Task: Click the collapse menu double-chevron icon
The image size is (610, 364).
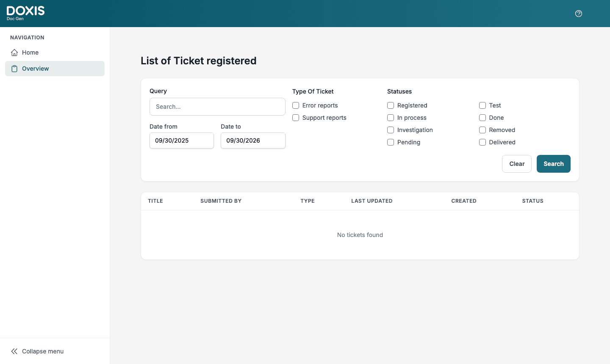Action: point(14,351)
